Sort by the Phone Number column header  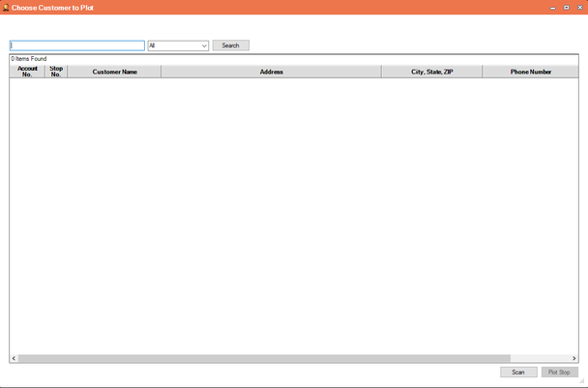pos(530,72)
